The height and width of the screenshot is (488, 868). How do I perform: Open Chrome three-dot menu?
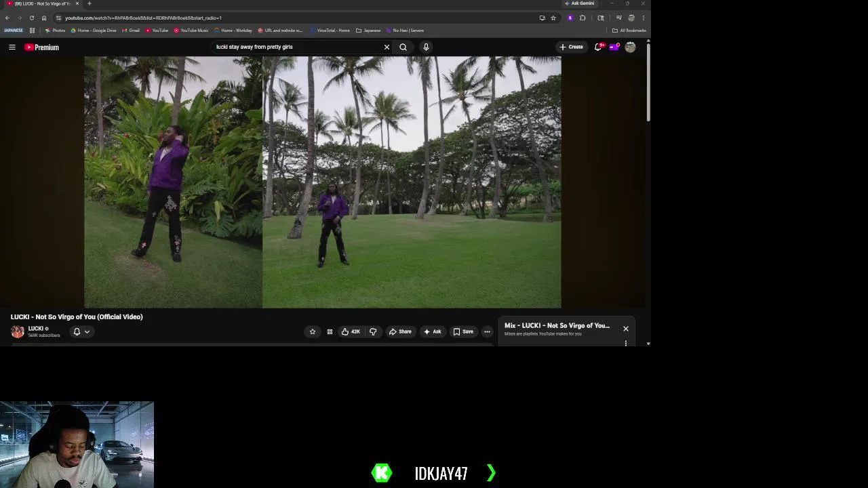click(644, 18)
